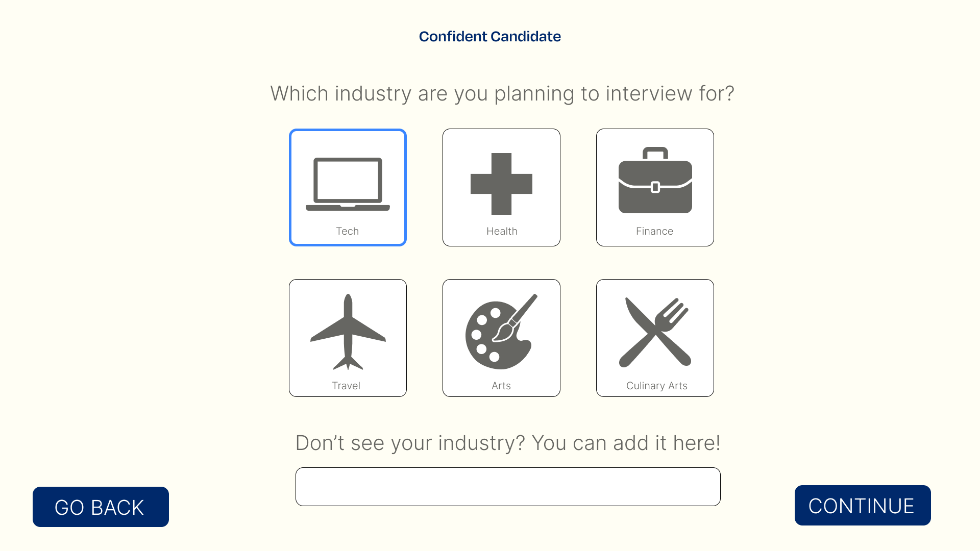The width and height of the screenshot is (980, 551).
Task: Click the CONTINUE button
Action: 863,505
